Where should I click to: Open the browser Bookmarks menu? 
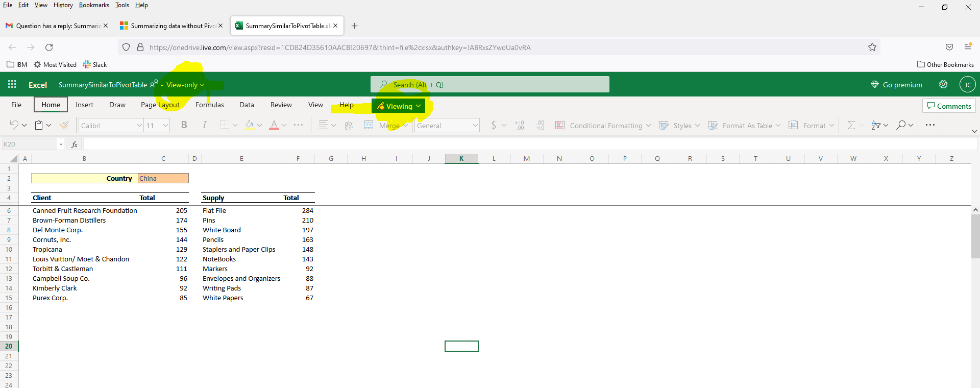[x=94, y=5]
